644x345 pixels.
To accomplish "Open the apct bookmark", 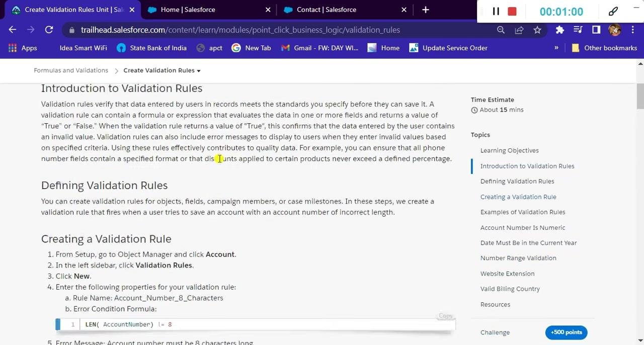I will point(209,48).
